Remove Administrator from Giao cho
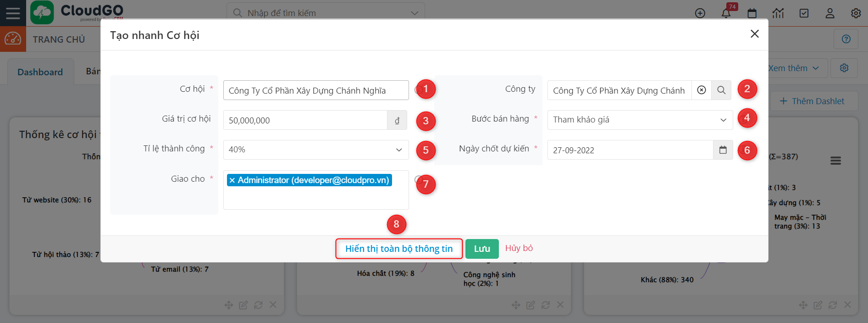This screenshot has width=868, height=323. [232, 180]
